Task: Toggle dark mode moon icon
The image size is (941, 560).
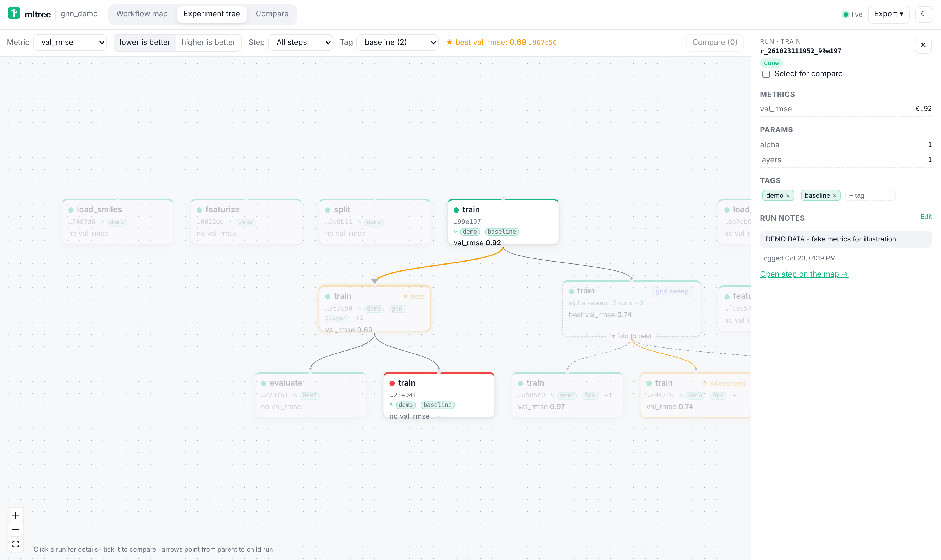Action: (x=924, y=14)
